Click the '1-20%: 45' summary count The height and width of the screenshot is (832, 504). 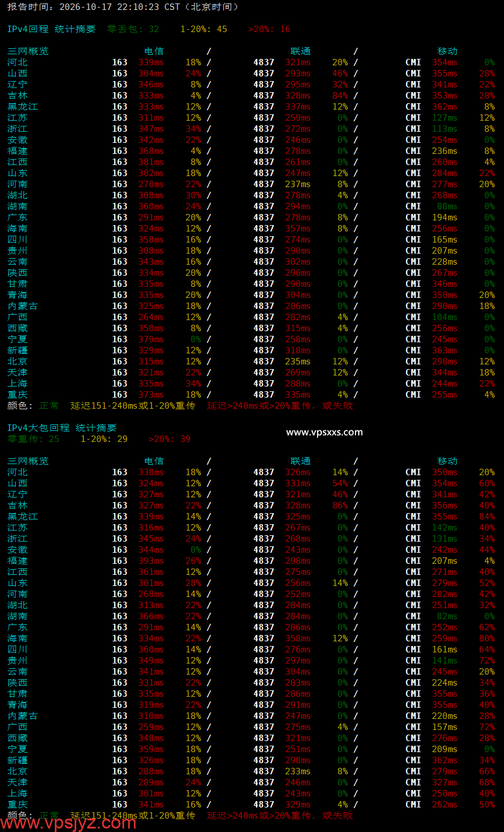[x=203, y=29]
